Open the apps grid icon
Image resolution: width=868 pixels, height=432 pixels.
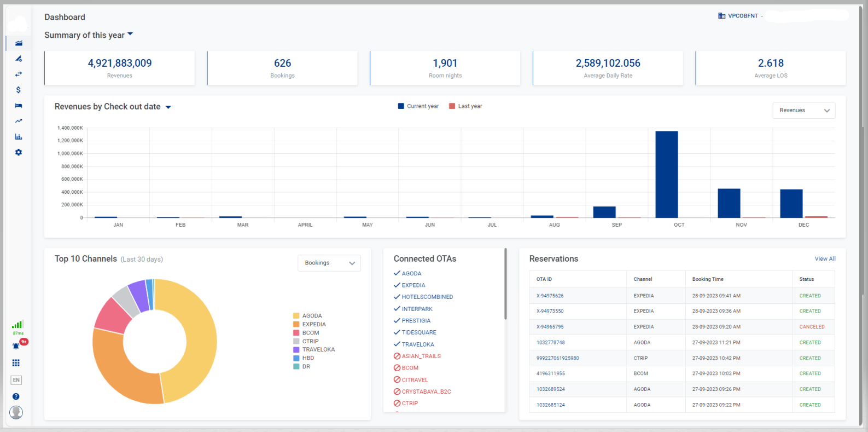(x=16, y=363)
